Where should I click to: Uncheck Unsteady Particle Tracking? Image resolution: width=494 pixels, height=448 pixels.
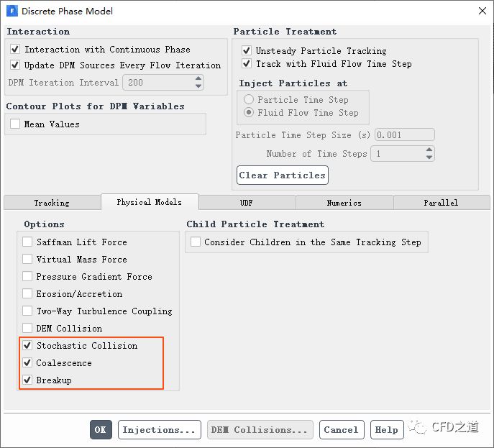coord(247,51)
